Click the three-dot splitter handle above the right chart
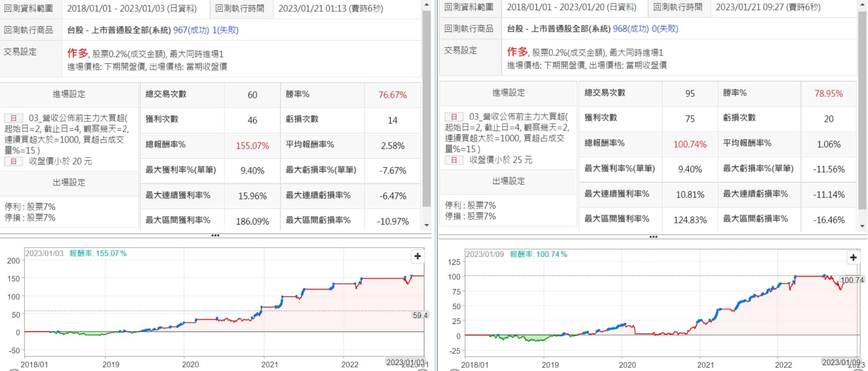The image size is (868, 371). [x=653, y=237]
